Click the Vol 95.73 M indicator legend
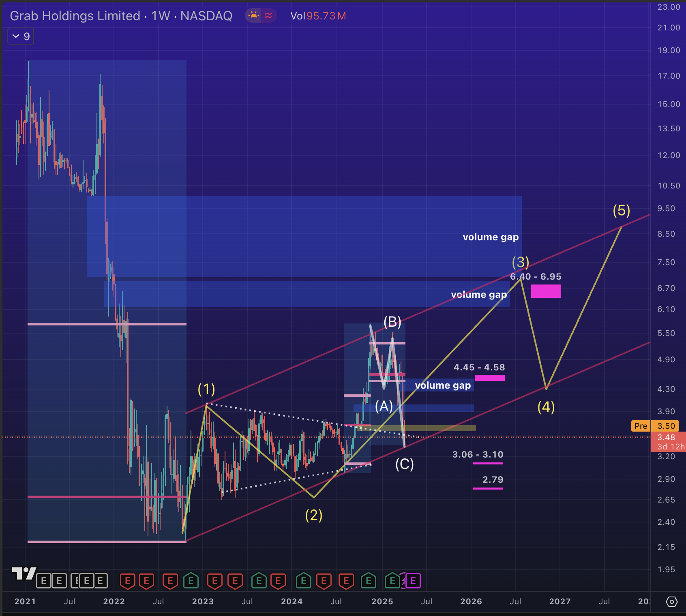Image resolution: width=686 pixels, height=616 pixels. coord(318,16)
